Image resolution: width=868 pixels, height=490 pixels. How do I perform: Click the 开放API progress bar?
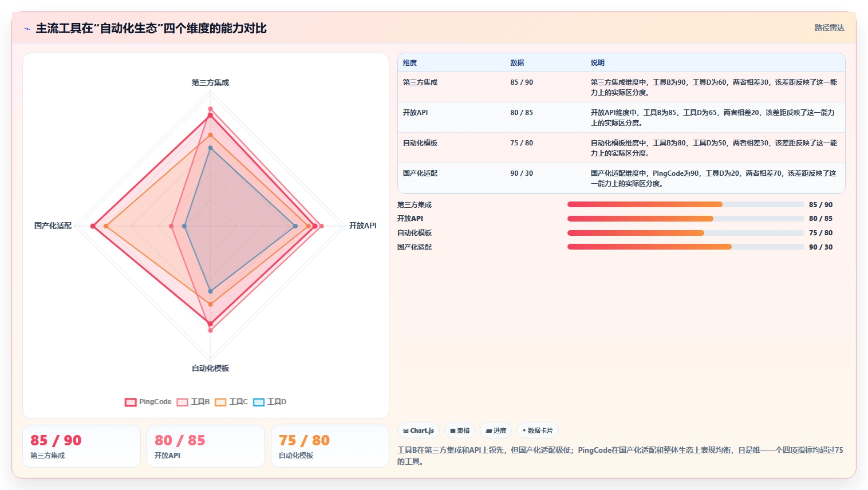click(x=685, y=219)
